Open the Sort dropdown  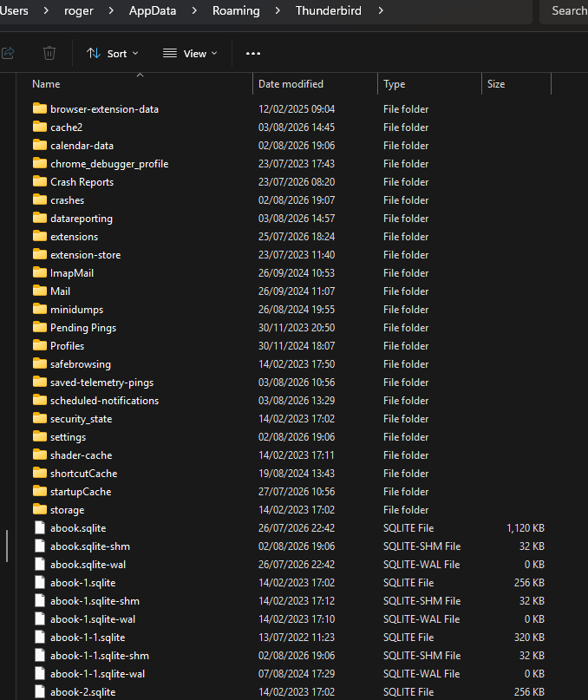(112, 54)
